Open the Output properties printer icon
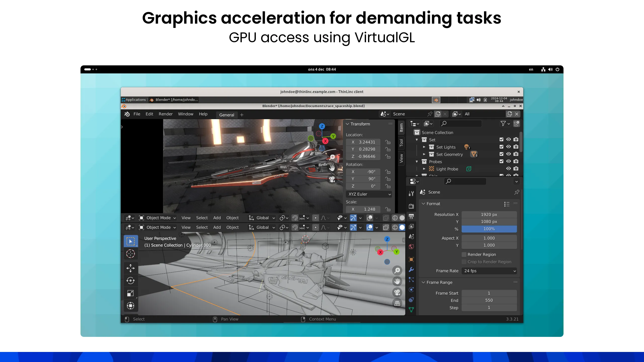This screenshot has width=644, height=362. pos(411,216)
